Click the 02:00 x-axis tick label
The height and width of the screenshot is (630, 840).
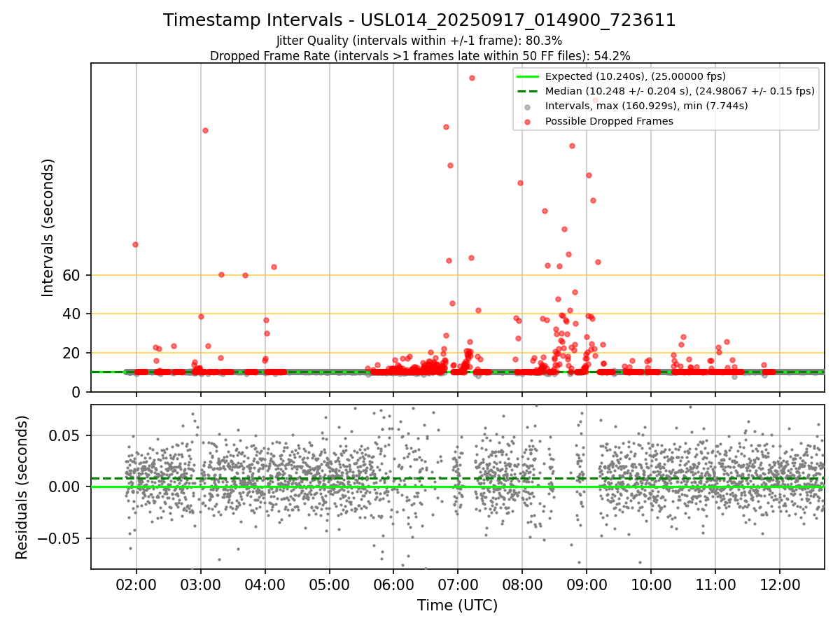[136, 582]
